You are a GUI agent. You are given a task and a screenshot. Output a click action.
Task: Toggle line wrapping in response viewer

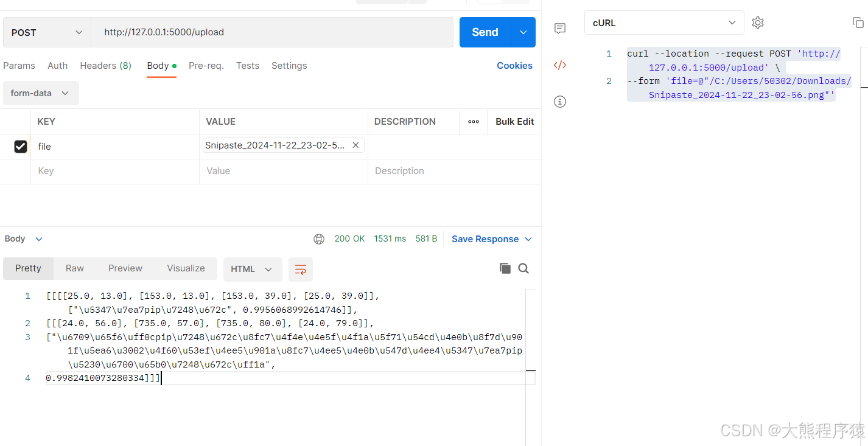301,269
